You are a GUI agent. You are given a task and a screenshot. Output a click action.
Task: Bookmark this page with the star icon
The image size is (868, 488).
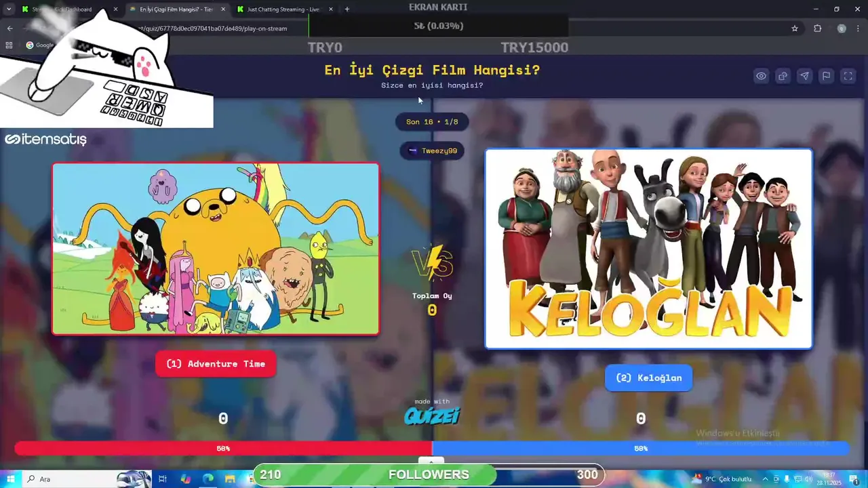click(795, 28)
